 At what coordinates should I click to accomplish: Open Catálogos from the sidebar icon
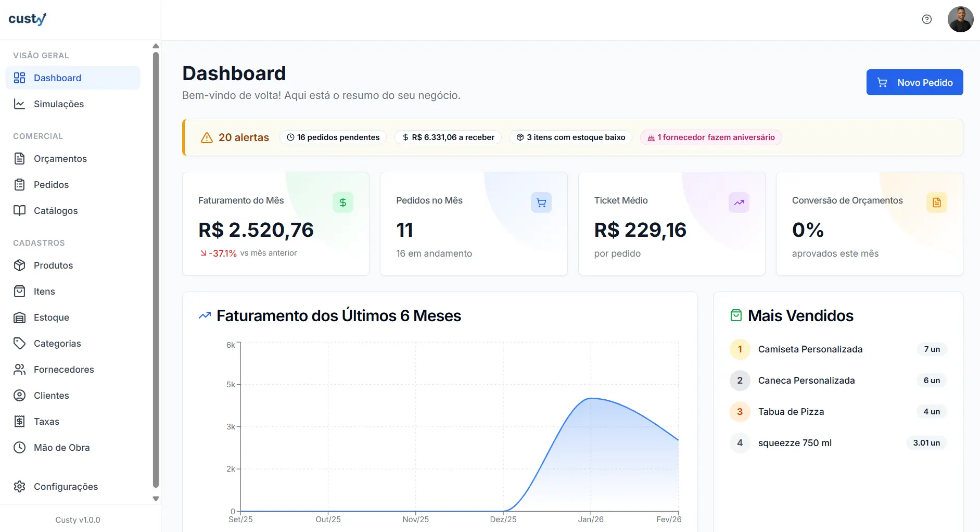tap(19, 210)
